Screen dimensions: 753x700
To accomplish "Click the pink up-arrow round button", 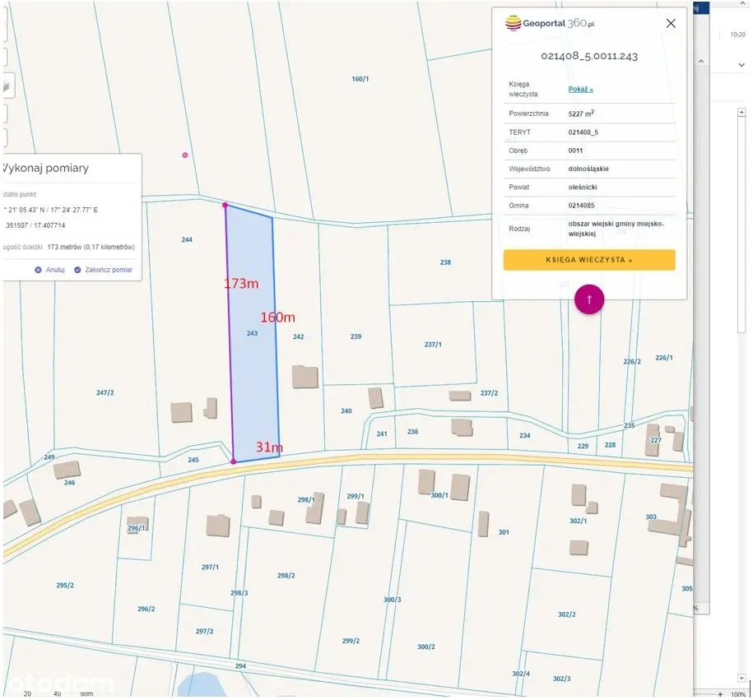I will [589, 299].
